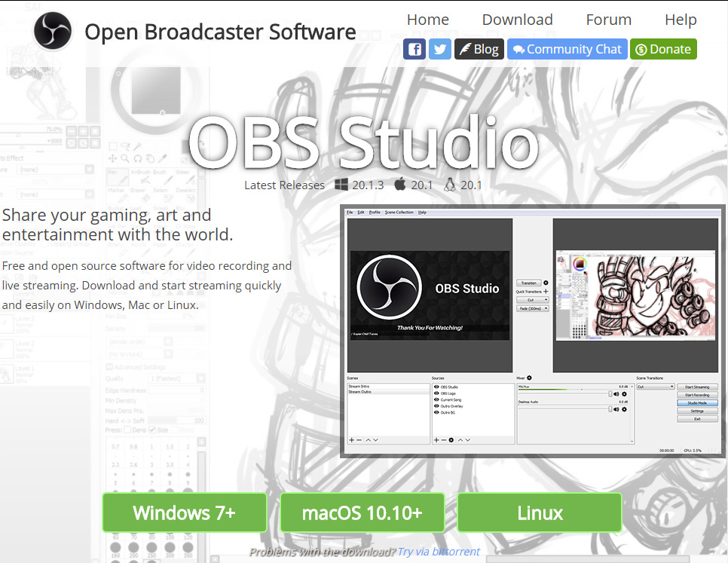Click Start Streaming
This screenshot has width=728, height=563.
pyautogui.click(x=697, y=387)
